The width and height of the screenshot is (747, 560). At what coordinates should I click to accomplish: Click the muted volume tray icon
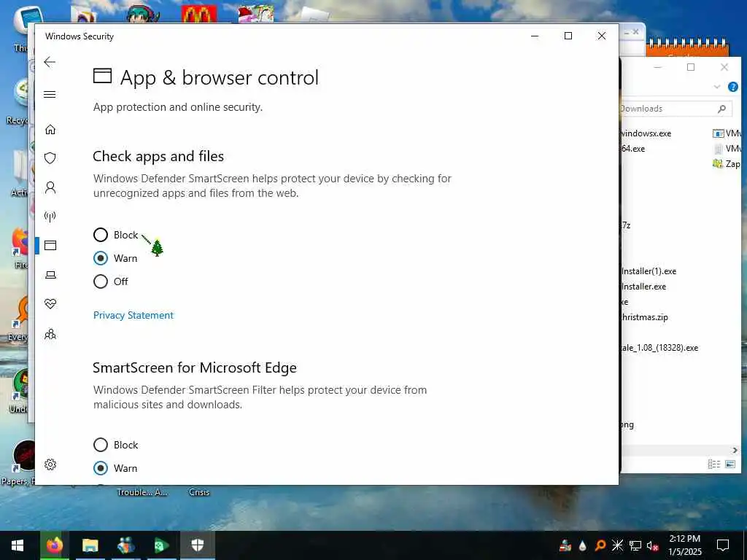click(652, 545)
